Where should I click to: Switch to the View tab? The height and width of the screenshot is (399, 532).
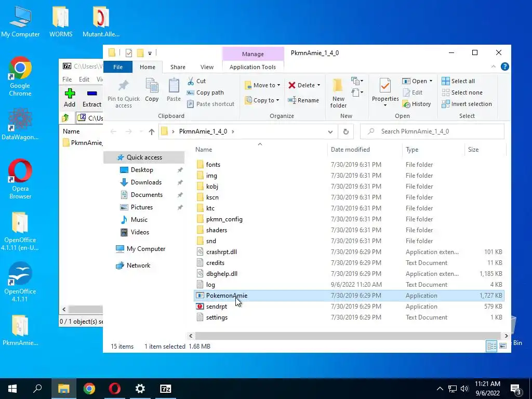(x=207, y=67)
